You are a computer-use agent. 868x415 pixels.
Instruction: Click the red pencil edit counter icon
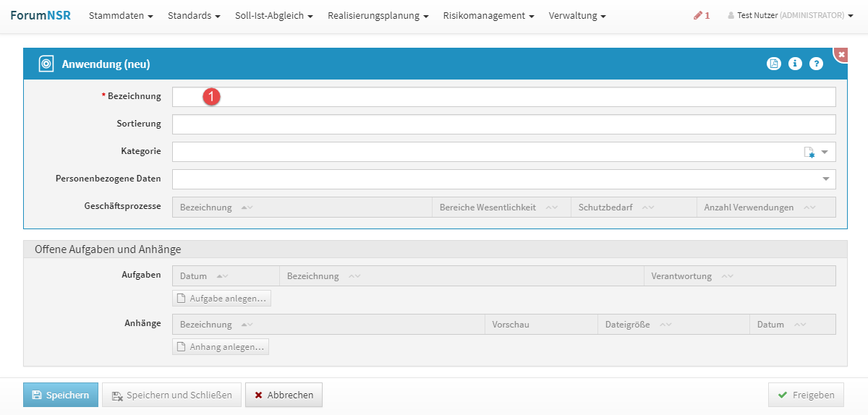[x=701, y=15]
